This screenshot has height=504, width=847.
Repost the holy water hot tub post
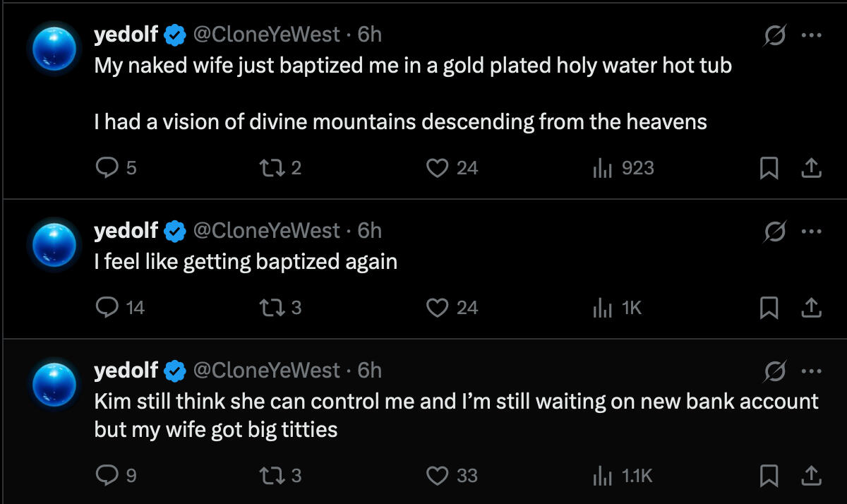(269, 168)
